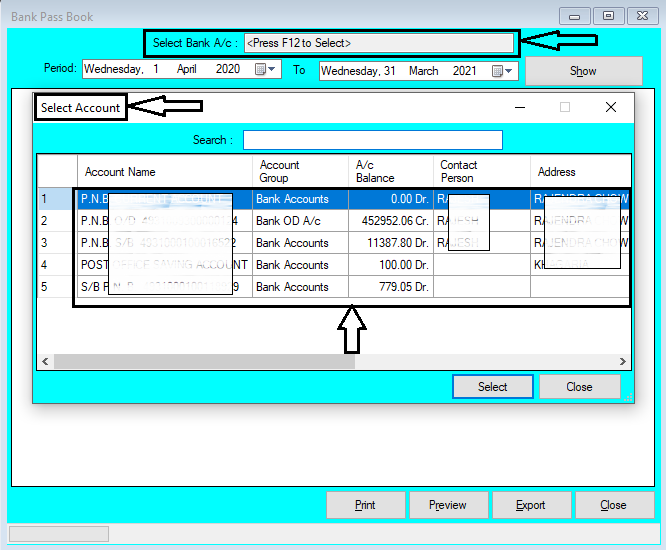Click the Address column header
666x550 pixels.
click(580, 172)
